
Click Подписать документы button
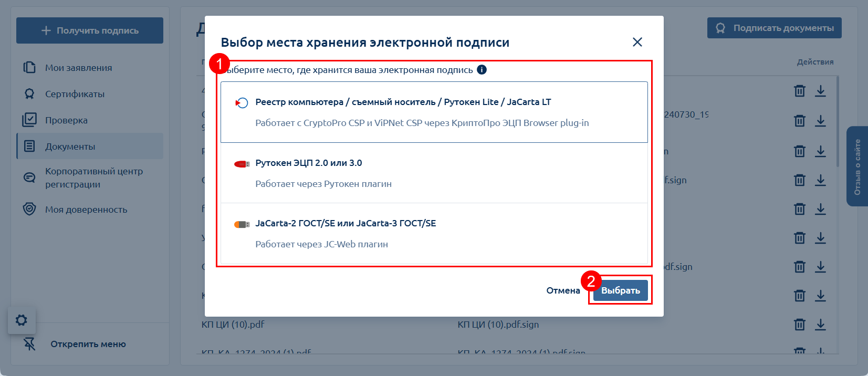774,28
